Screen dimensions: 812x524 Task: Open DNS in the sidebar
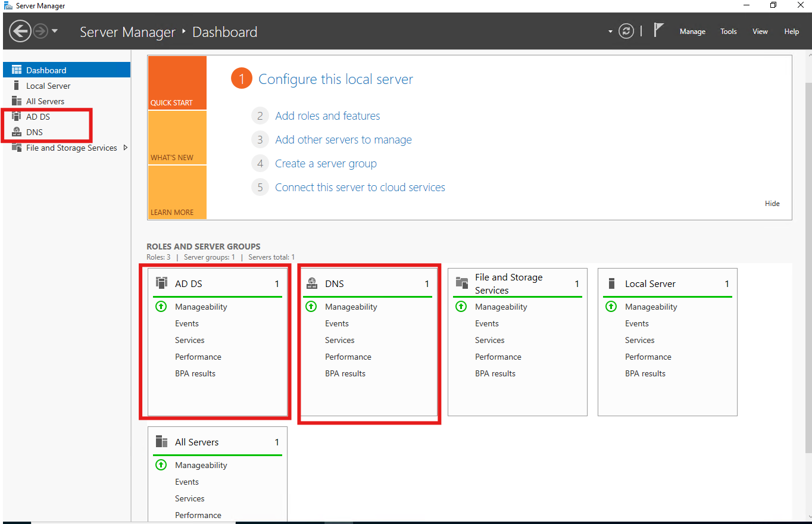click(67, 132)
